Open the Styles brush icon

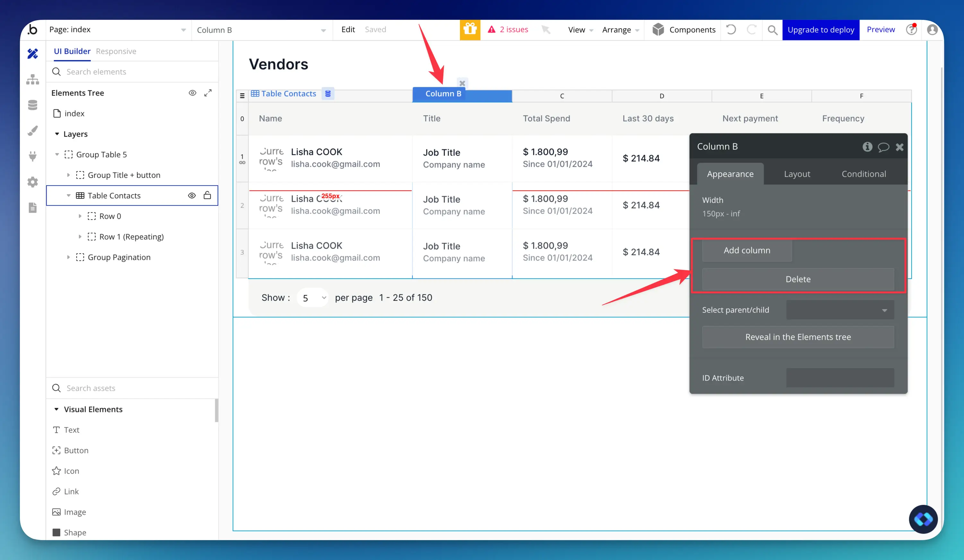33,130
